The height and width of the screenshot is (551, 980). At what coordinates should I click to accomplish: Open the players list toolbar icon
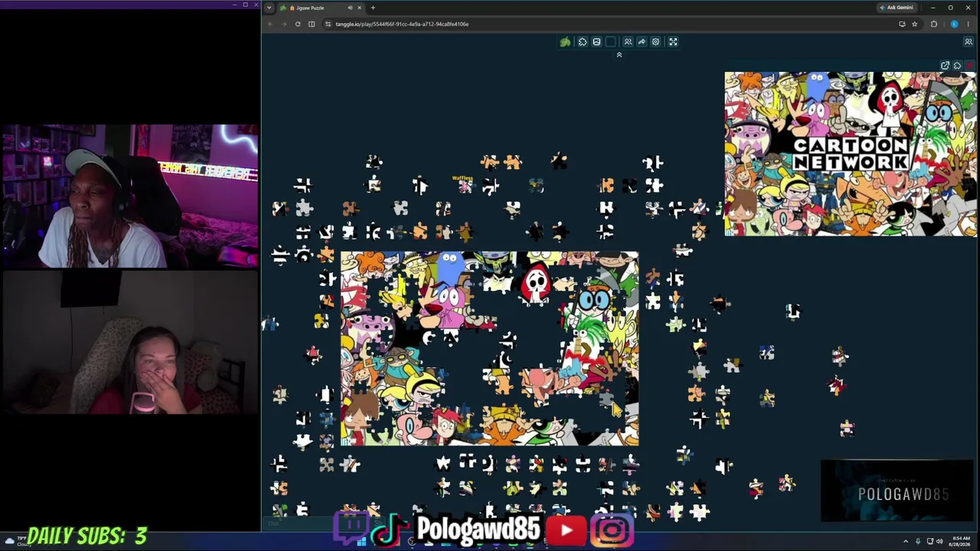pos(628,42)
